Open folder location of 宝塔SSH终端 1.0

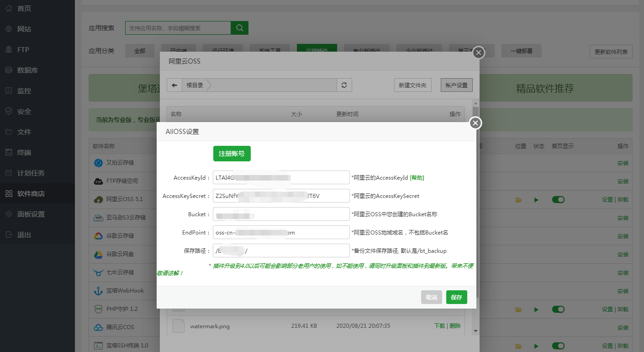(x=518, y=346)
